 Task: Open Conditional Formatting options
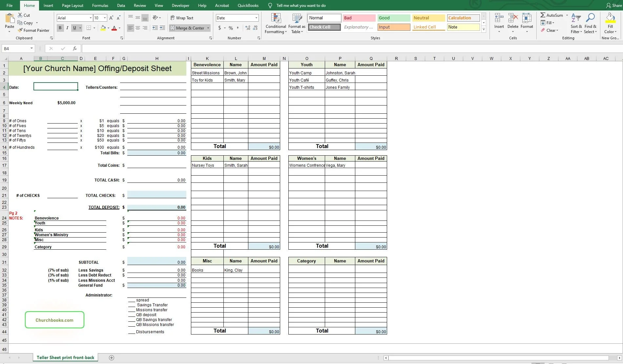click(276, 23)
